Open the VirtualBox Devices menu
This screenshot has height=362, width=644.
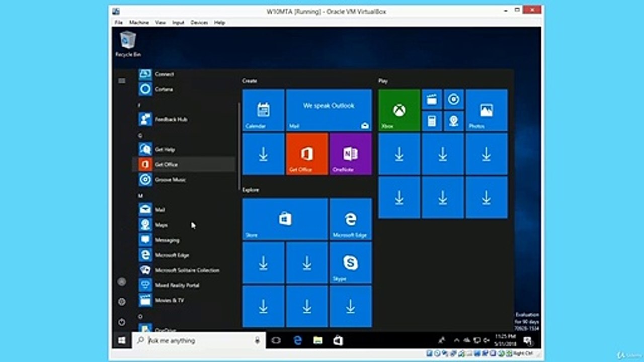coord(199,23)
